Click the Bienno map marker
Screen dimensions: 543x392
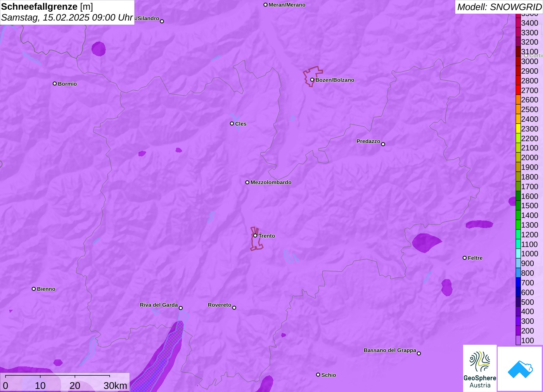point(34,289)
